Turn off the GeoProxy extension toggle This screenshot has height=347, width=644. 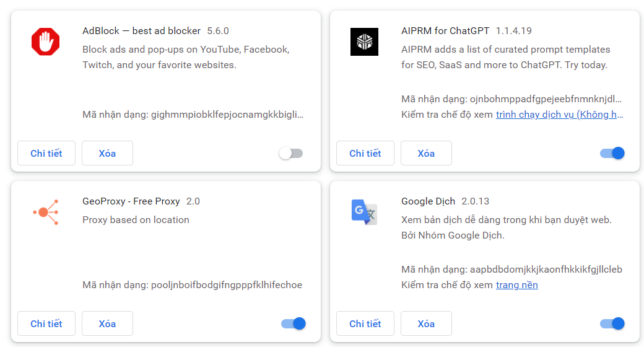coord(294,323)
